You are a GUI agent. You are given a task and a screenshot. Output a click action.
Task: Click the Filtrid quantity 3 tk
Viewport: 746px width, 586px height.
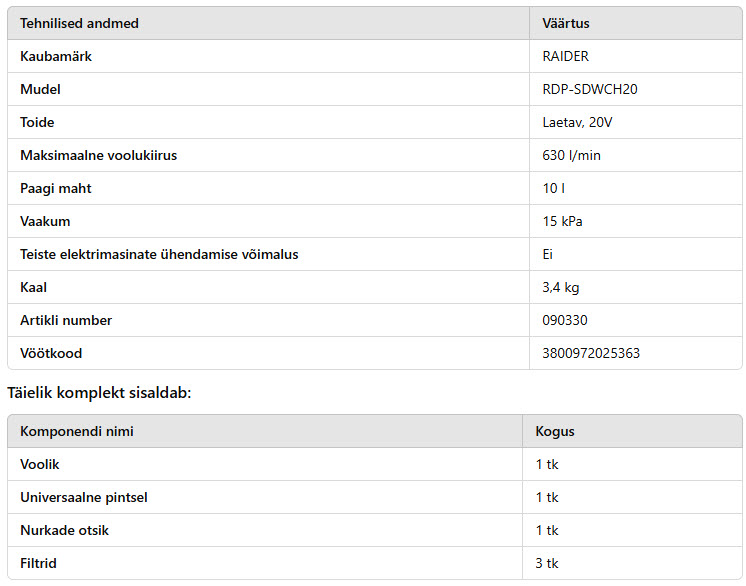(547, 564)
